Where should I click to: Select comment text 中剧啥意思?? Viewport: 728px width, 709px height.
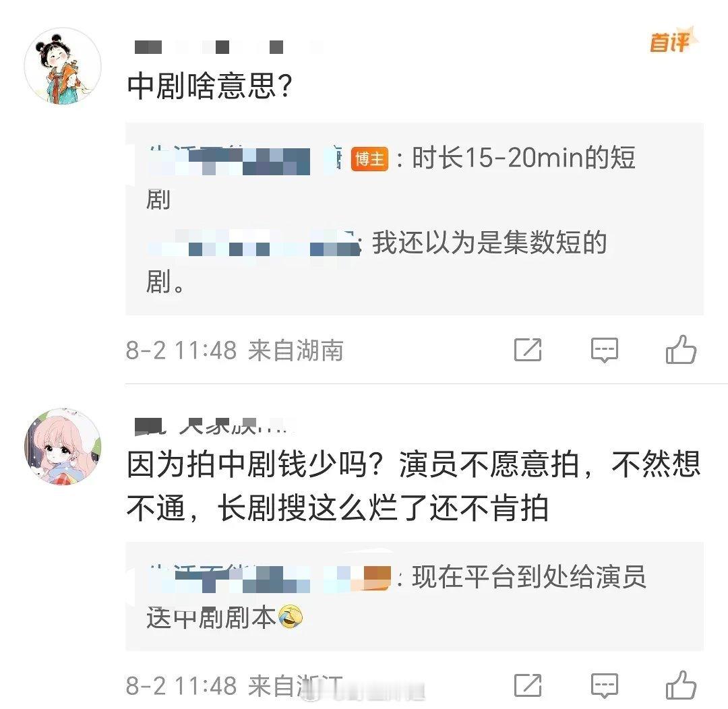[x=210, y=86]
